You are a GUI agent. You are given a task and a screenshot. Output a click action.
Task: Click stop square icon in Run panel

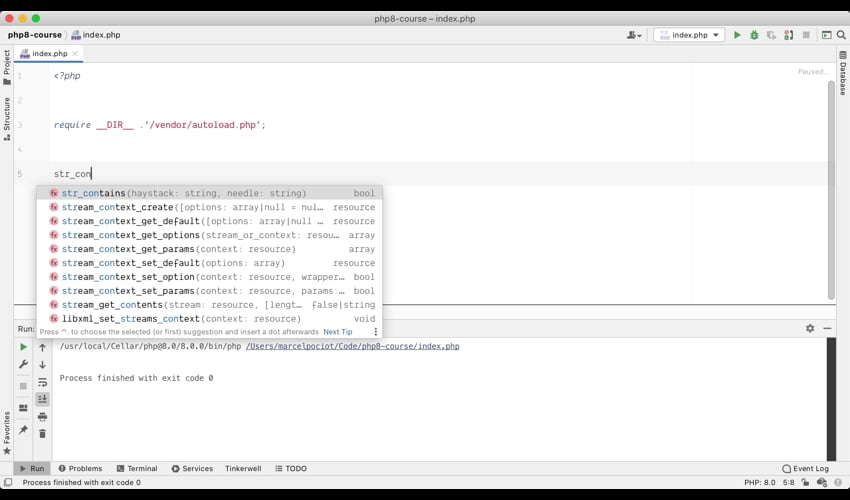click(x=23, y=386)
